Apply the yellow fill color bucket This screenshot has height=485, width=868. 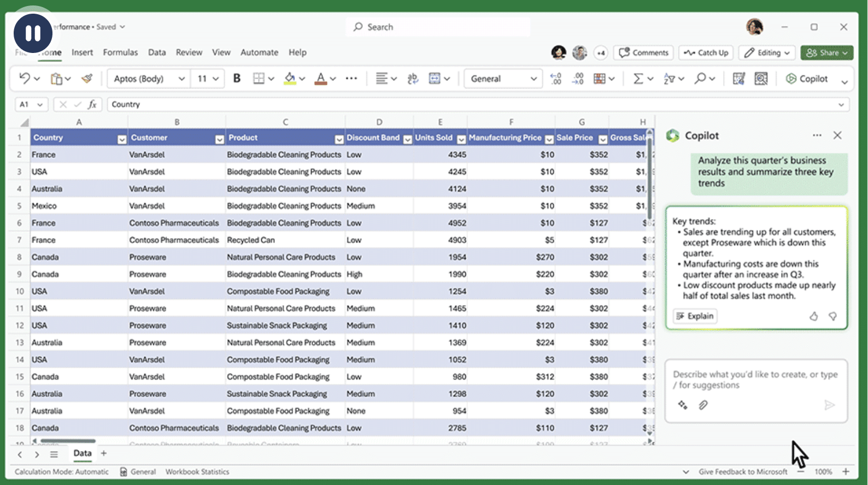click(x=290, y=79)
